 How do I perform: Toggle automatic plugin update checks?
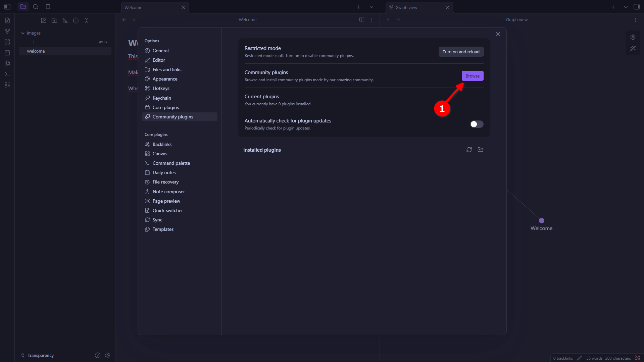(476, 124)
